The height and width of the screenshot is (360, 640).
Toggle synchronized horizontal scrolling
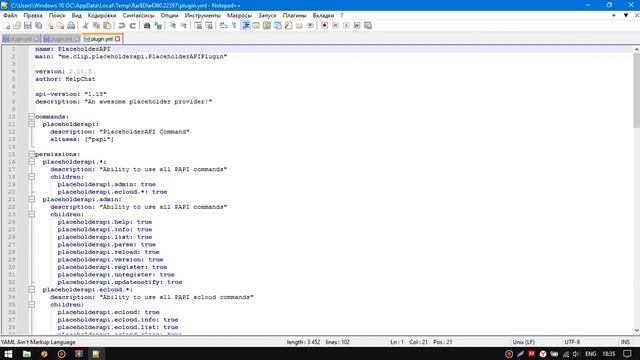(x=209, y=26)
